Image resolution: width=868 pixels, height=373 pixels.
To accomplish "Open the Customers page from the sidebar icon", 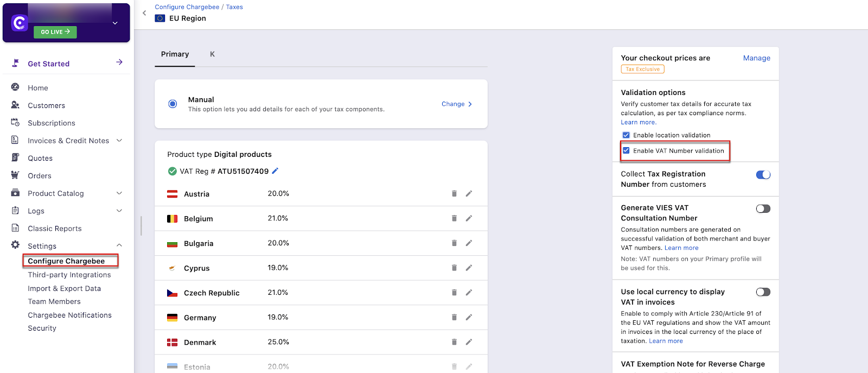I will pyautogui.click(x=15, y=105).
